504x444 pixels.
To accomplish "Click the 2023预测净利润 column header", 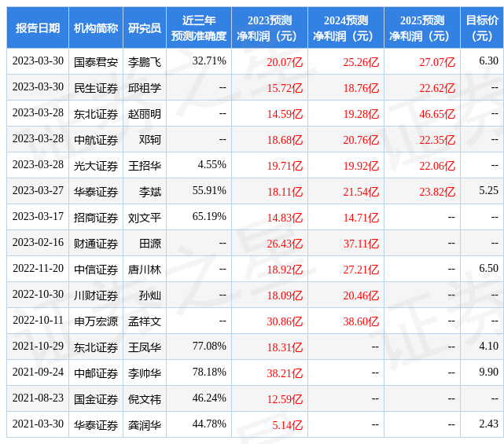I will [270, 28].
